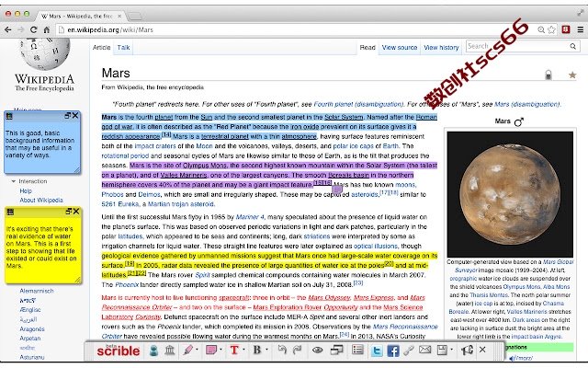The height and width of the screenshot is (368, 588).
Task: Close the blue sticky note
Action: point(75,116)
